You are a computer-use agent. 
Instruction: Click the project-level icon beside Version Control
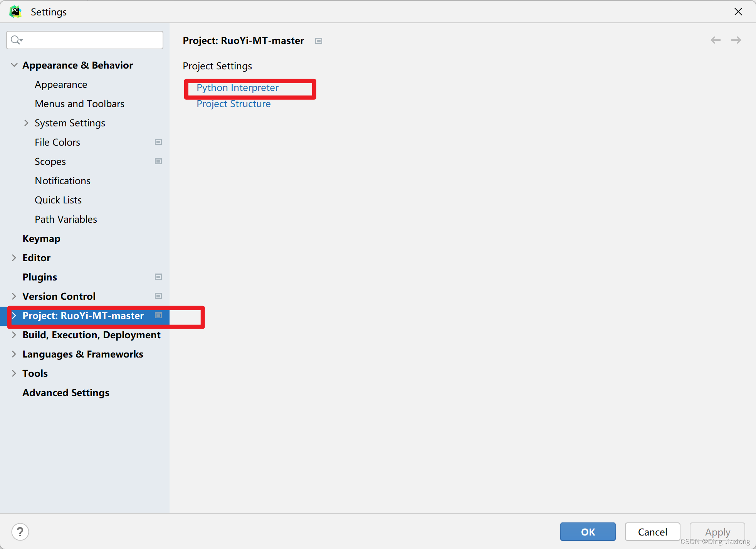158,296
